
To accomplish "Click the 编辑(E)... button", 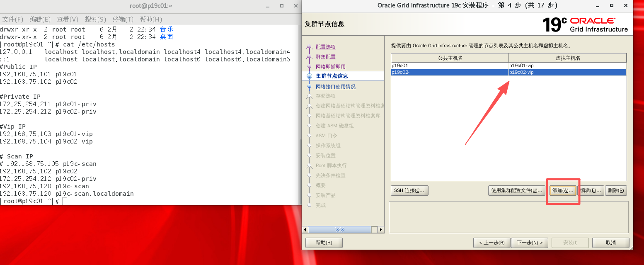I will click(591, 190).
